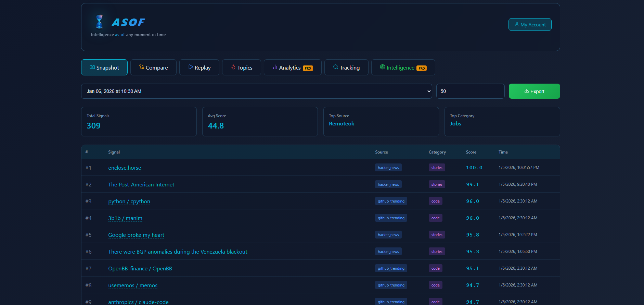Open the anthropics / claude-code link
The image size is (644, 305).
[x=138, y=302]
